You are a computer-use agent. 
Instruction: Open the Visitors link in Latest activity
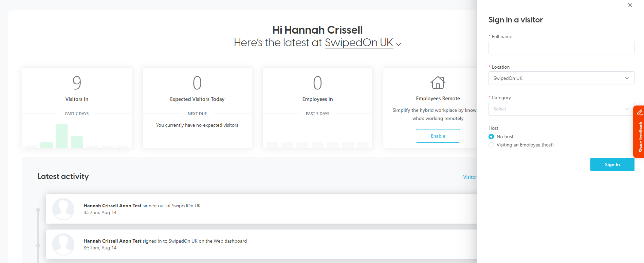pyautogui.click(x=470, y=177)
